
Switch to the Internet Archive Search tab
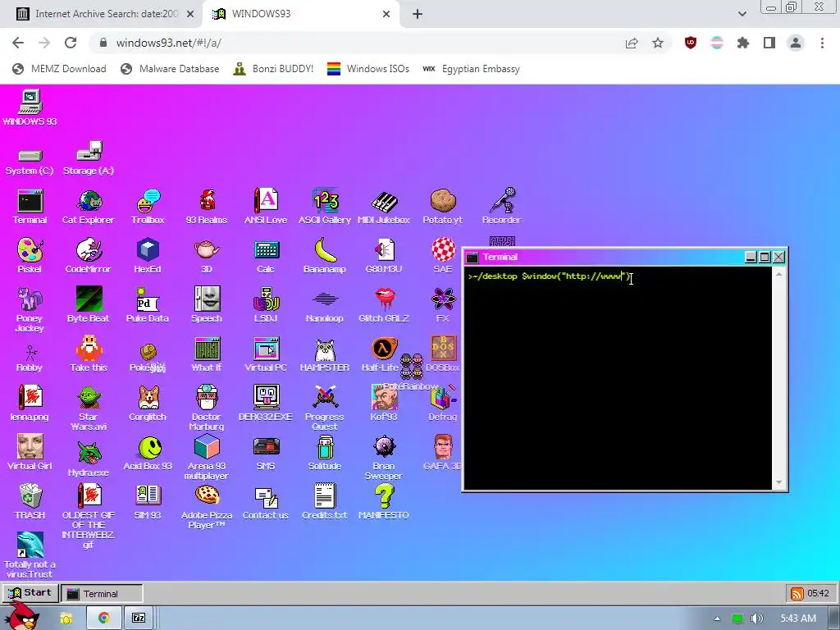[x=106, y=14]
